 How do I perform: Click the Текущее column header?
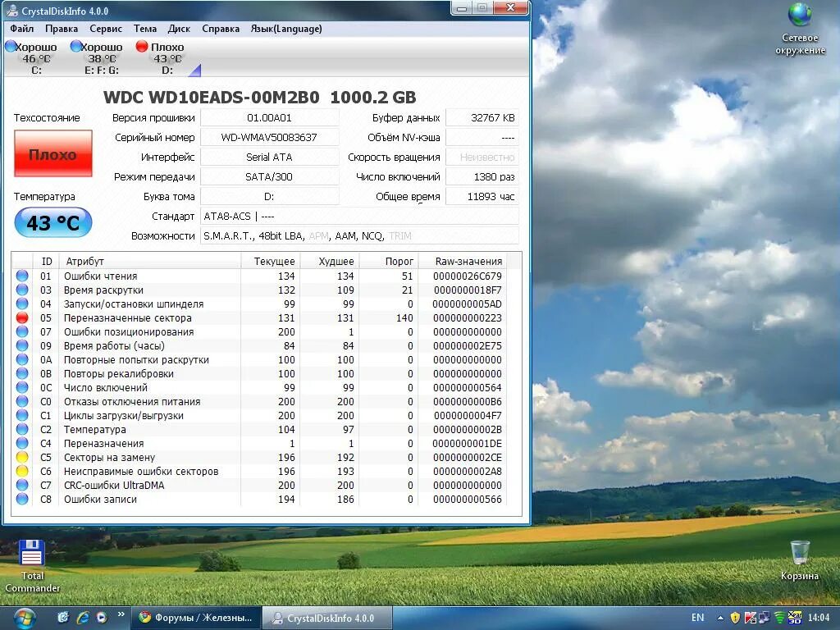(271, 262)
